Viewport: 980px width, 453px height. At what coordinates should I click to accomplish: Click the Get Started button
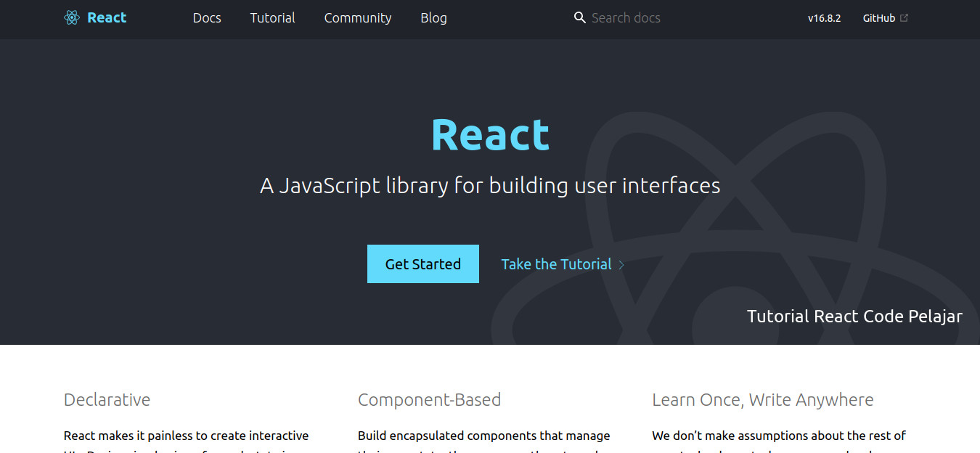tap(423, 264)
